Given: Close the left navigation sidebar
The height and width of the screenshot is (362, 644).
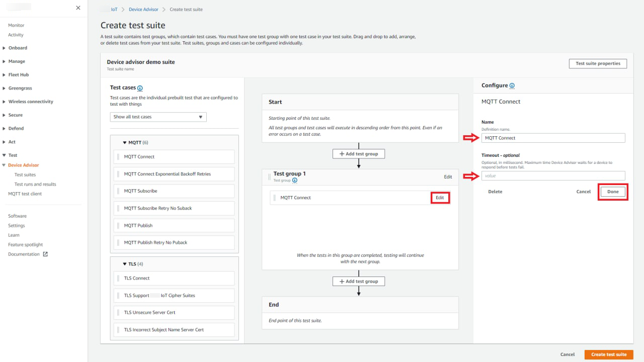Looking at the screenshot, I should [x=78, y=8].
